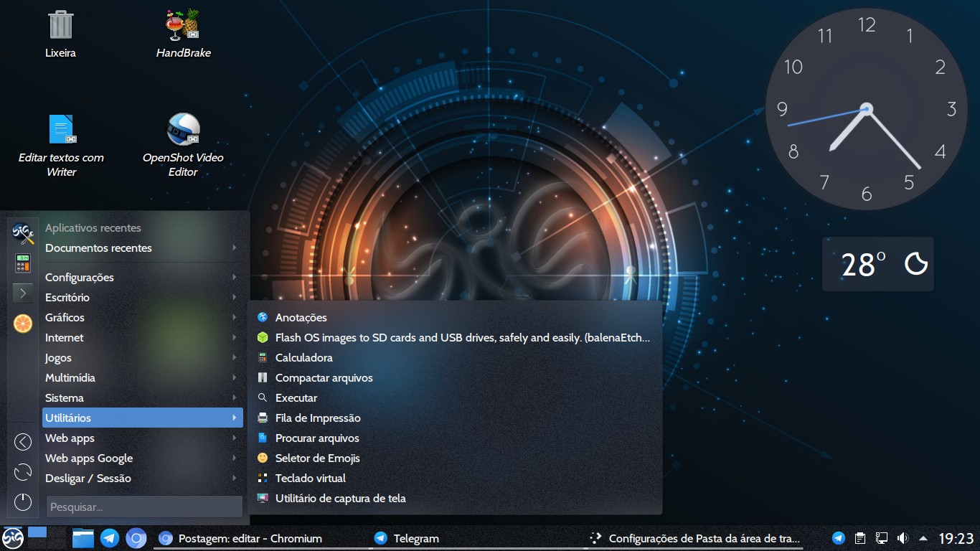Expand the Configurações submenu

(79, 277)
